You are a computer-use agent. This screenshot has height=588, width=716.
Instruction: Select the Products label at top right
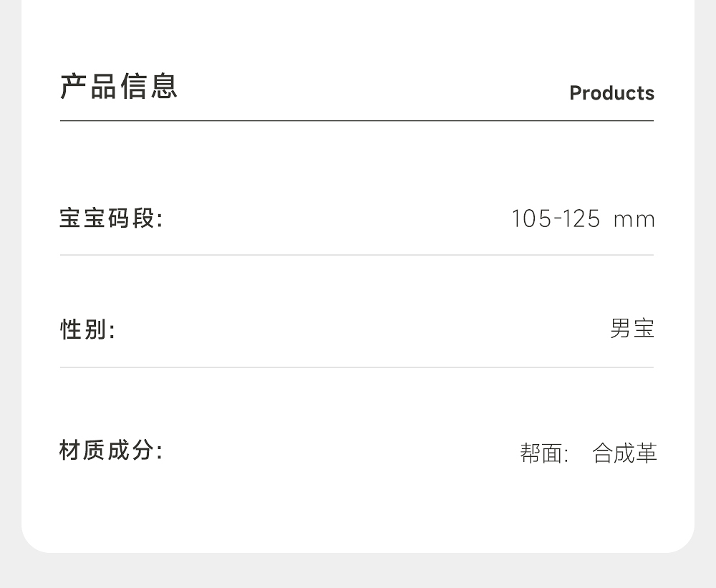tap(611, 93)
